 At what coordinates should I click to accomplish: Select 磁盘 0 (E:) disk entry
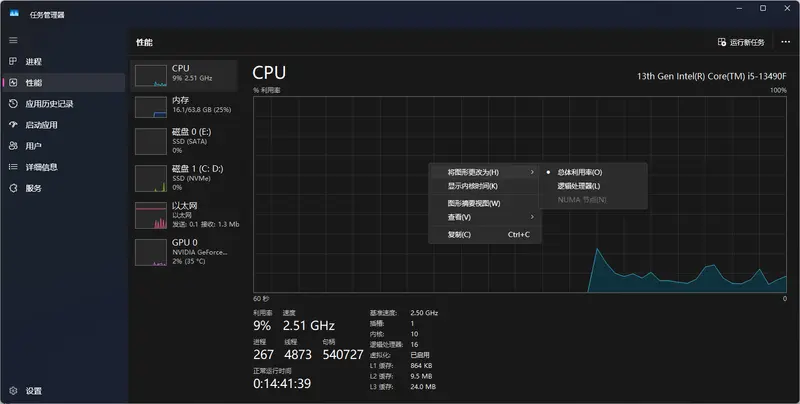coord(184,141)
